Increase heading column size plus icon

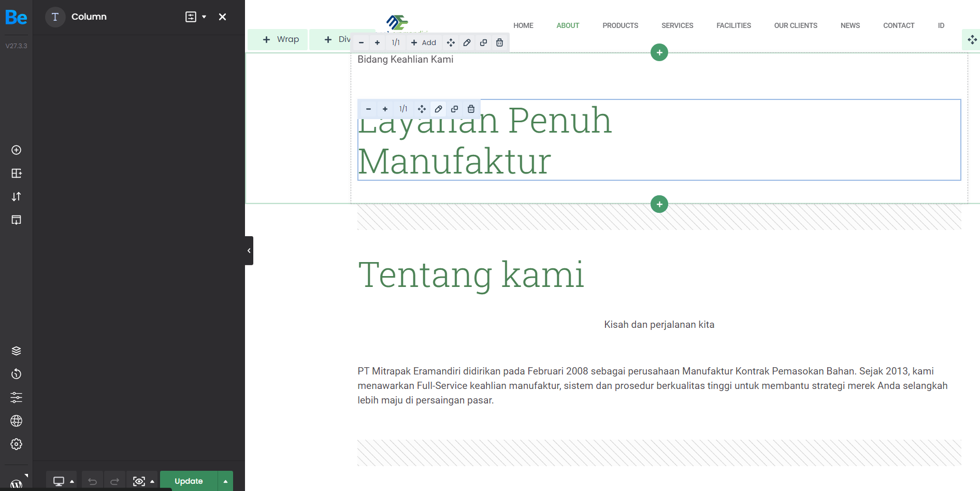point(385,109)
